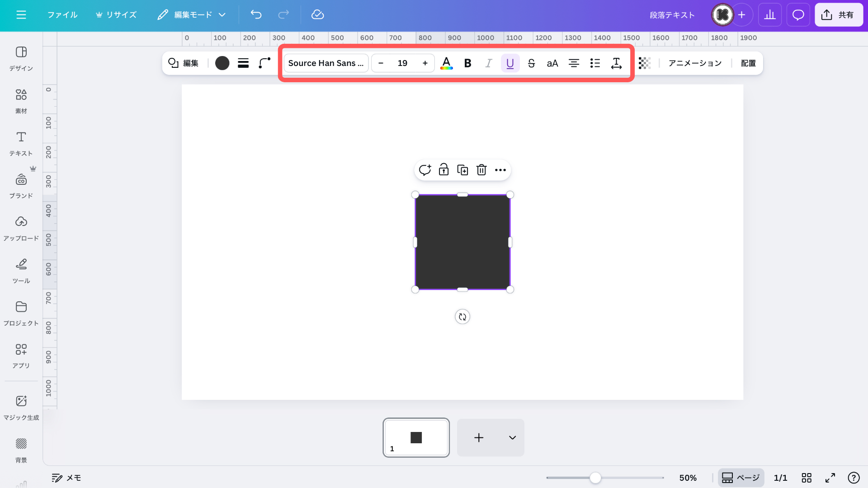Enter fullscreen presentation mode

(x=830, y=478)
